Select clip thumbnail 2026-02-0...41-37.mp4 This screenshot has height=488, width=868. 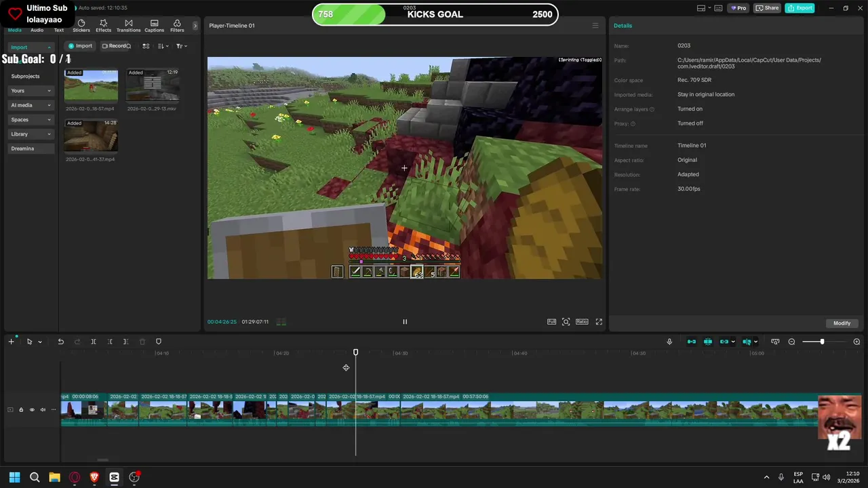(x=91, y=136)
